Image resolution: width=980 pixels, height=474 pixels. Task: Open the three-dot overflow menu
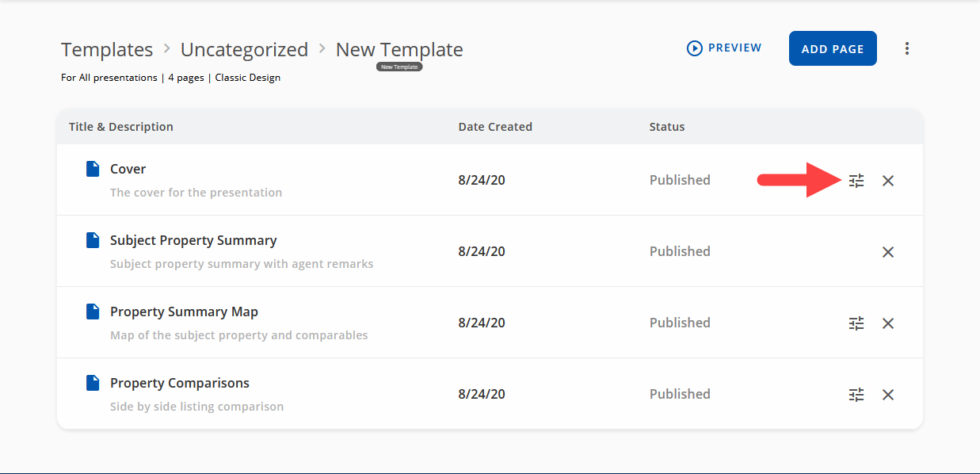tap(906, 48)
